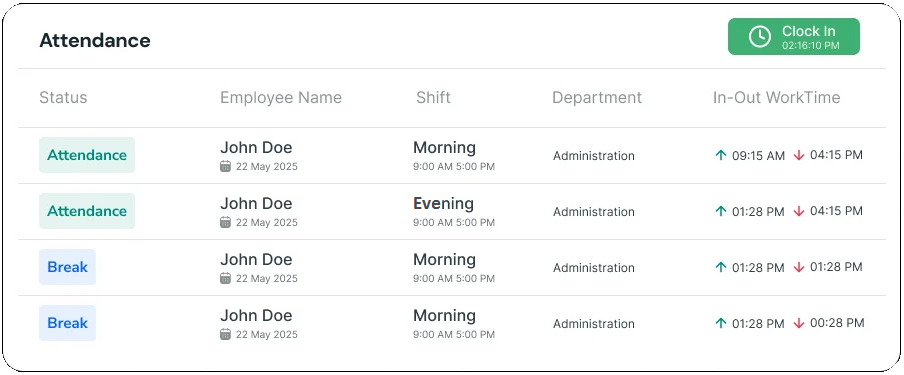Click the In-Out WorkTime column header

tap(777, 98)
